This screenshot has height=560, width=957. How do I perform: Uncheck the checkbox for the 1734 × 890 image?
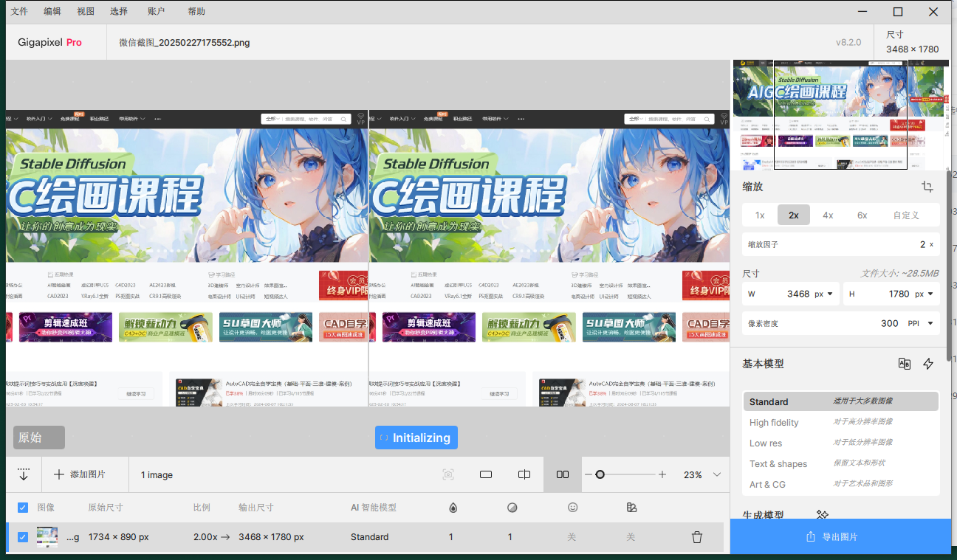tap(23, 537)
